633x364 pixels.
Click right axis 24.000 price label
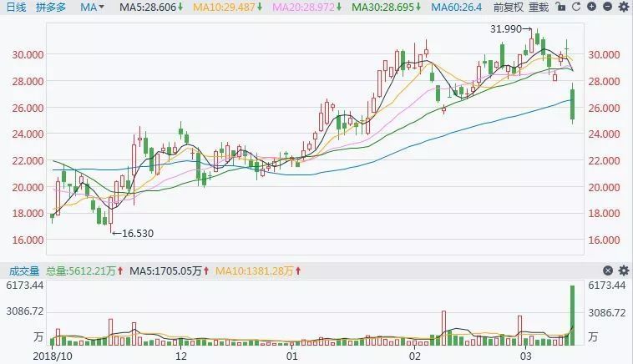604,134
